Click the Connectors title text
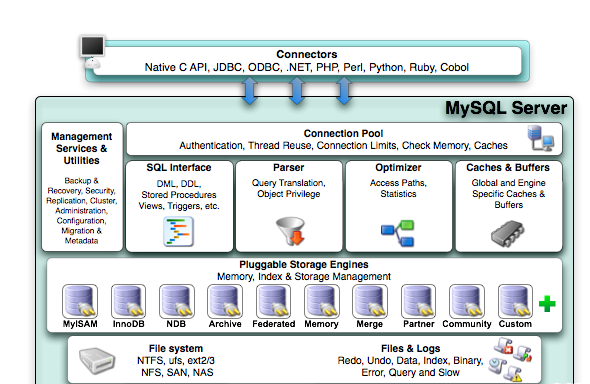 [x=307, y=54]
